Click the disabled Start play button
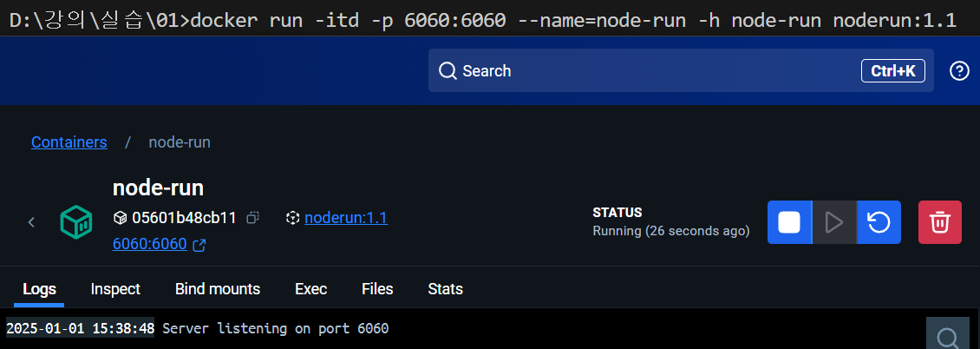 [833, 222]
